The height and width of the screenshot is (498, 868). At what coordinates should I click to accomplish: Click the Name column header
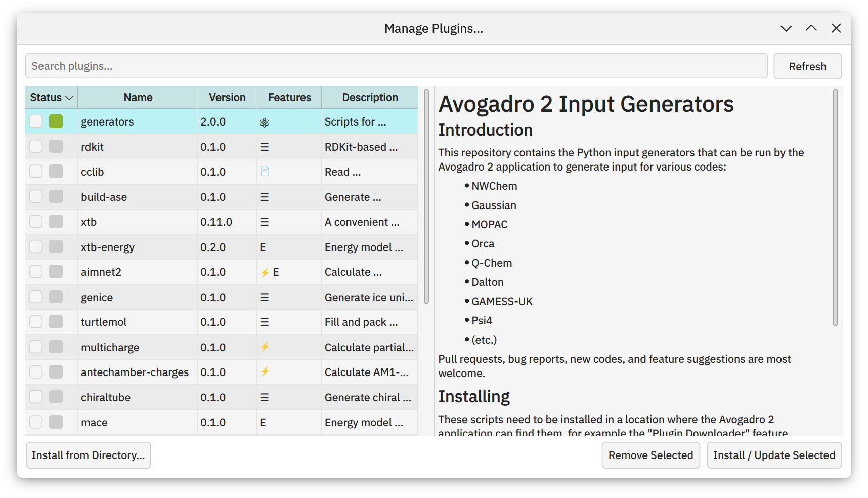click(x=138, y=98)
